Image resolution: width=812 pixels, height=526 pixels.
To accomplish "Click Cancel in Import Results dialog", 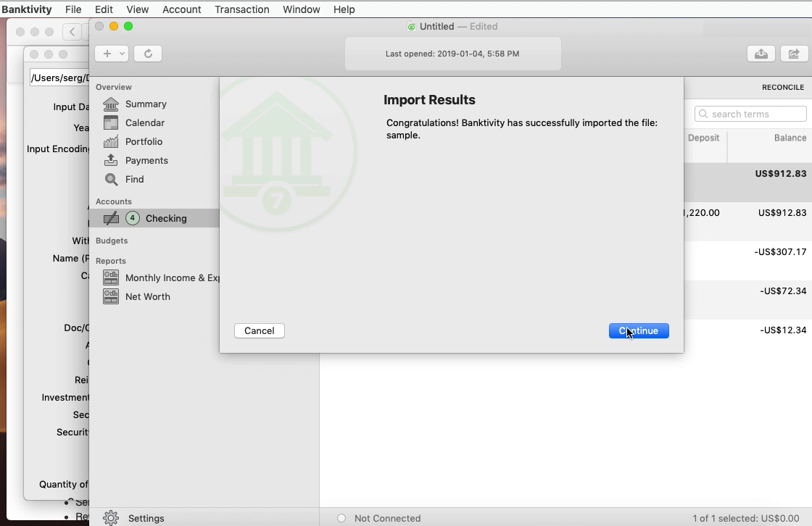I will pos(260,331).
